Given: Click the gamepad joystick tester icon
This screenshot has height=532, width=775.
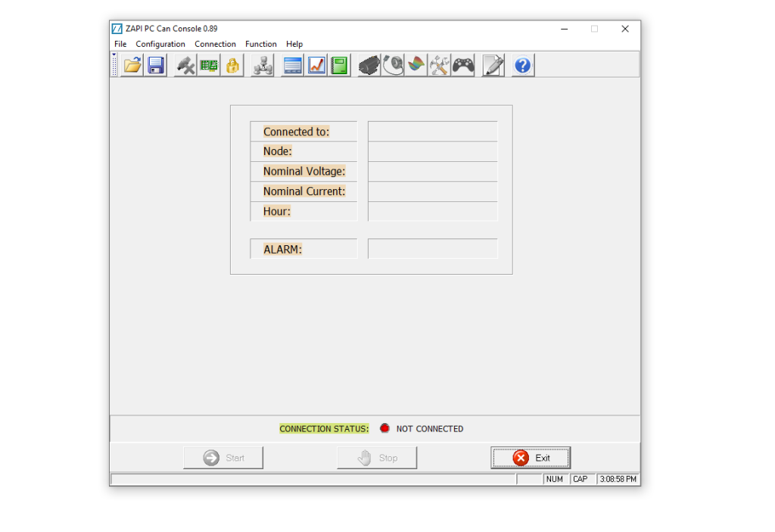Looking at the screenshot, I should coord(462,65).
